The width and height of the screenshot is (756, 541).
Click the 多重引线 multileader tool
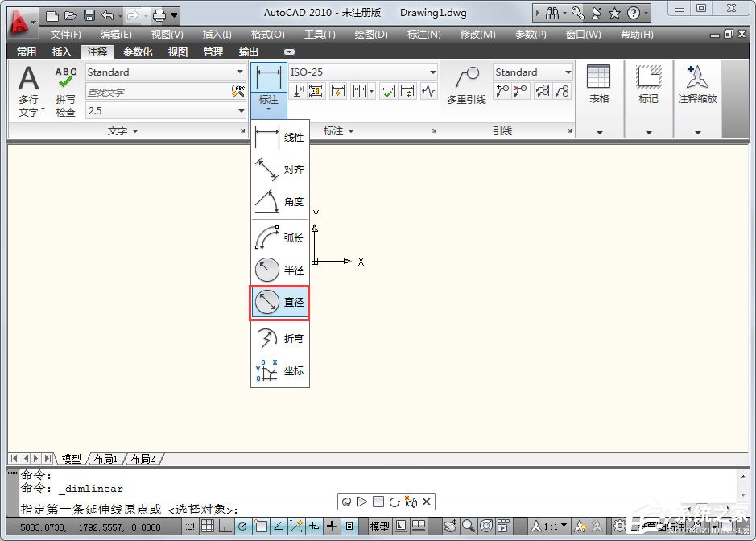[466, 85]
